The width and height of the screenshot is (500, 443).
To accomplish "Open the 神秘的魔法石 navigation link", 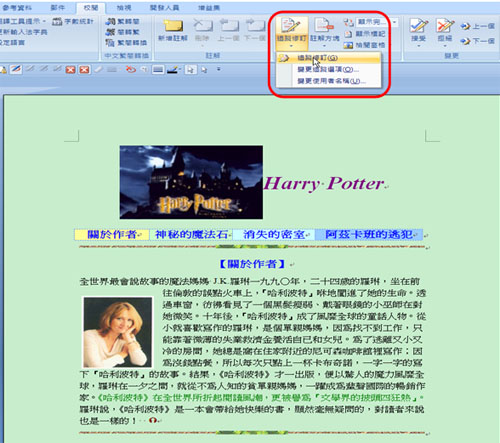I will [191, 235].
